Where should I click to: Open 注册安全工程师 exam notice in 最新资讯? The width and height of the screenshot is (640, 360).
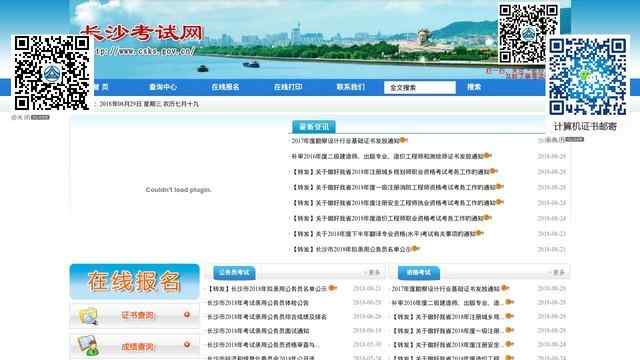(393, 203)
